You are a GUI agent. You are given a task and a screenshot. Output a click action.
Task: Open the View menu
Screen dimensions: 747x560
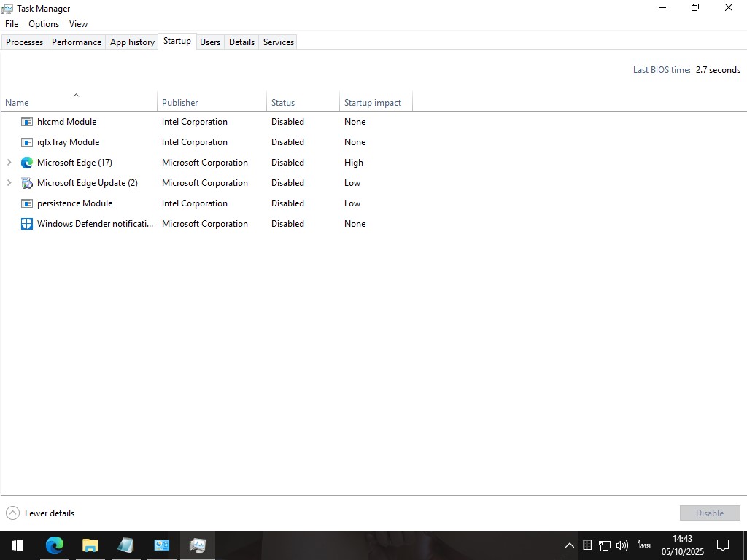(x=78, y=24)
